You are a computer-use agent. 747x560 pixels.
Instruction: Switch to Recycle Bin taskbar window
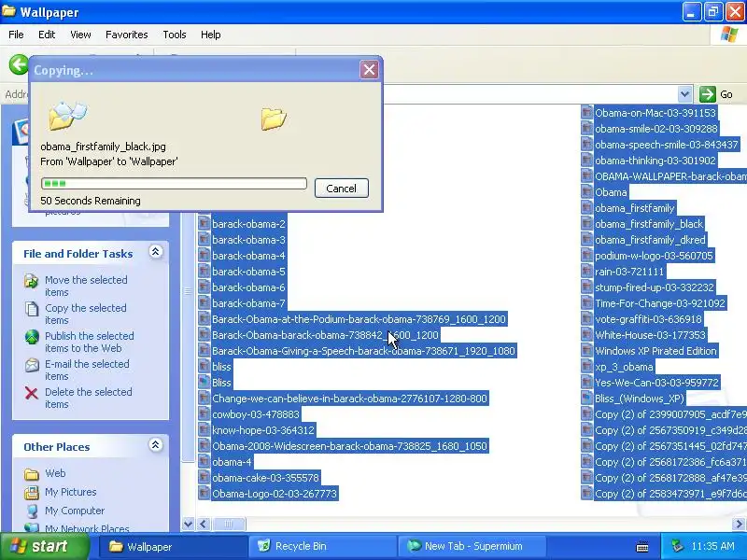point(322,546)
